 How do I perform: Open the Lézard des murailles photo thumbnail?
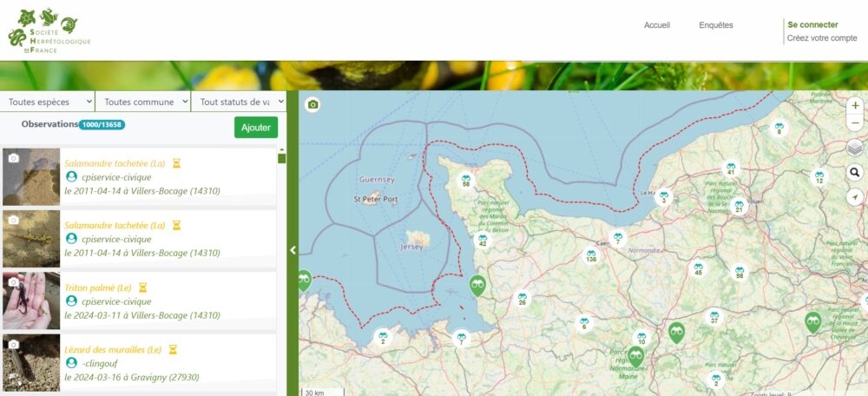coord(31,363)
